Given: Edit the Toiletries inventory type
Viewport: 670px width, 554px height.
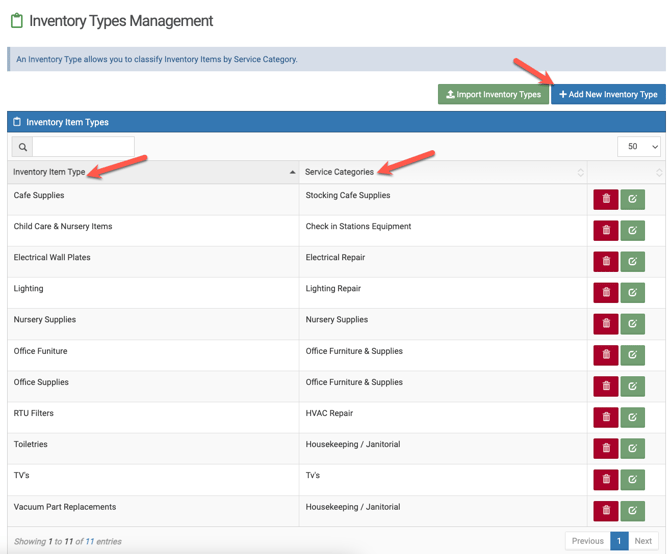Looking at the screenshot, I should (632, 448).
